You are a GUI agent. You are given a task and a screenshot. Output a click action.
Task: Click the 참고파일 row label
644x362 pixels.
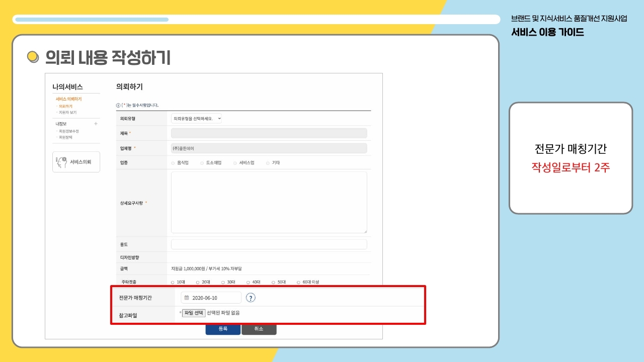click(128, 316)
